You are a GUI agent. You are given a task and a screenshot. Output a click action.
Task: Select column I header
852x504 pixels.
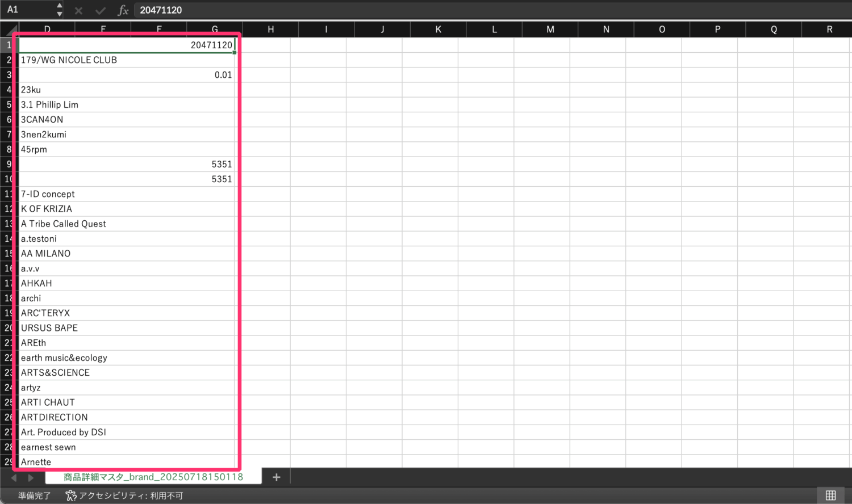pos(326,30)
